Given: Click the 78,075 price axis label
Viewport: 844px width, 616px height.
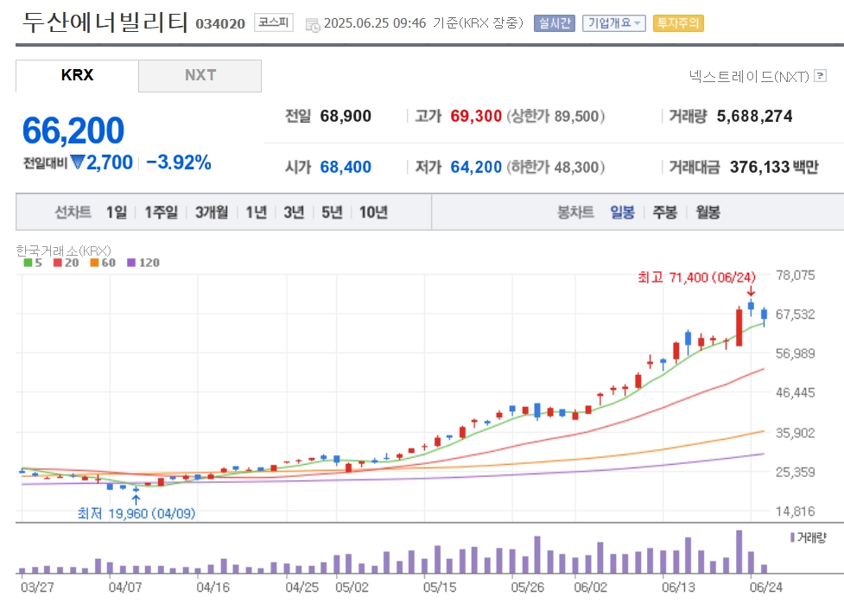Looking at the screenshot, I should (x=795, y=276).
